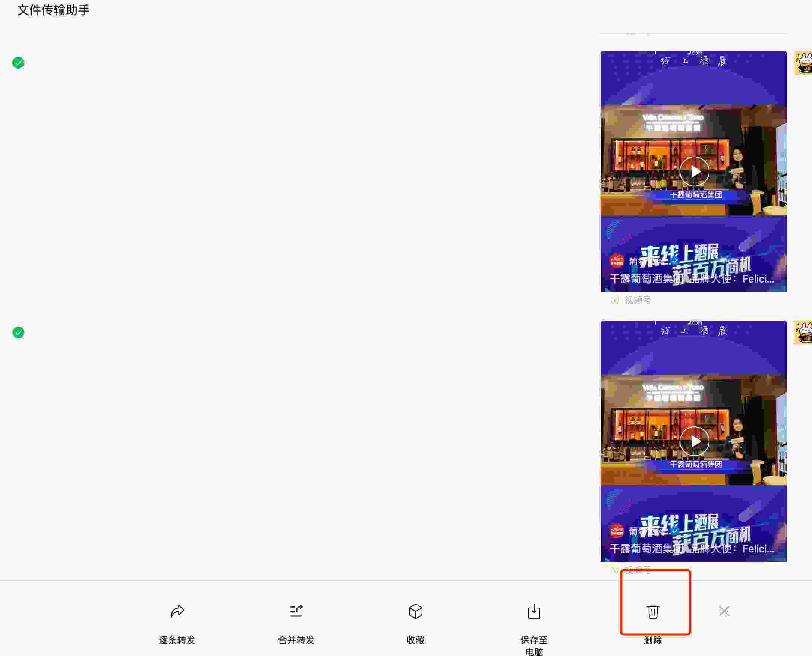
Task: Click the delete trash can icon
Action: 653,611
